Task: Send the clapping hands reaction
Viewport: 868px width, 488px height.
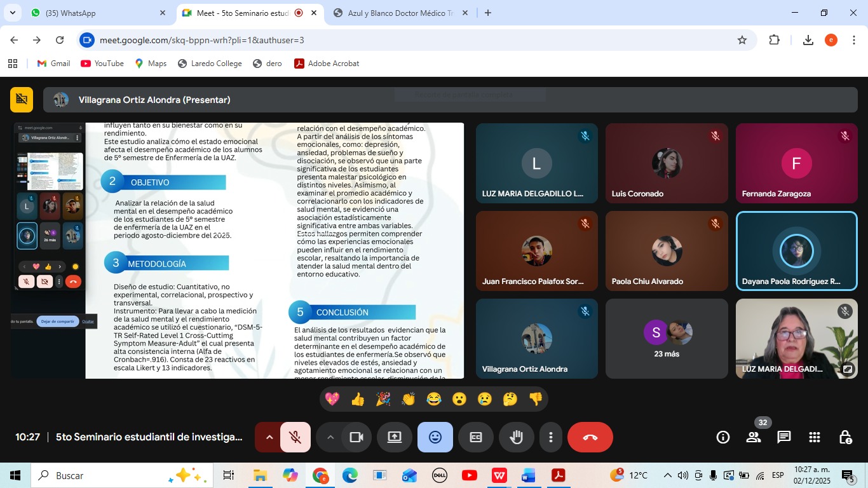Action: coord(408,399)
